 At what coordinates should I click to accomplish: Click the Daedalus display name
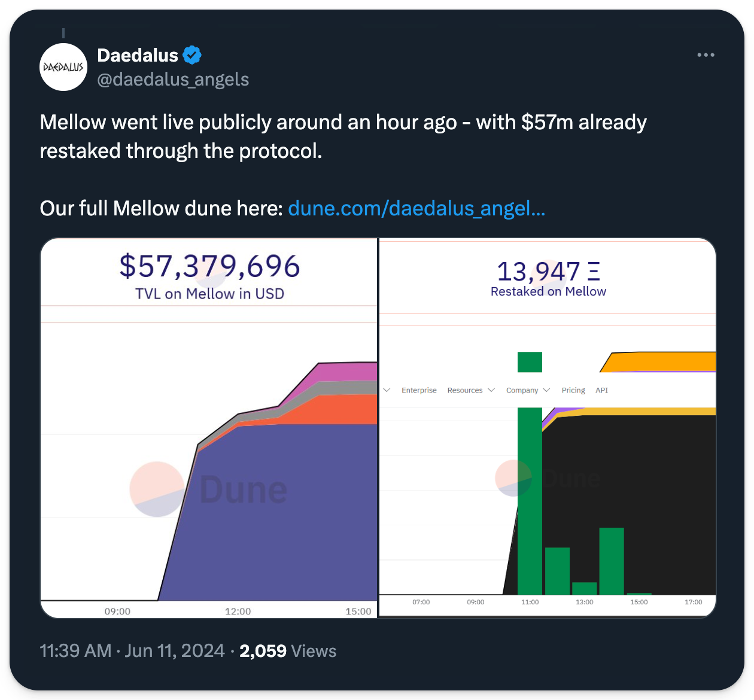tap(138, 55)
